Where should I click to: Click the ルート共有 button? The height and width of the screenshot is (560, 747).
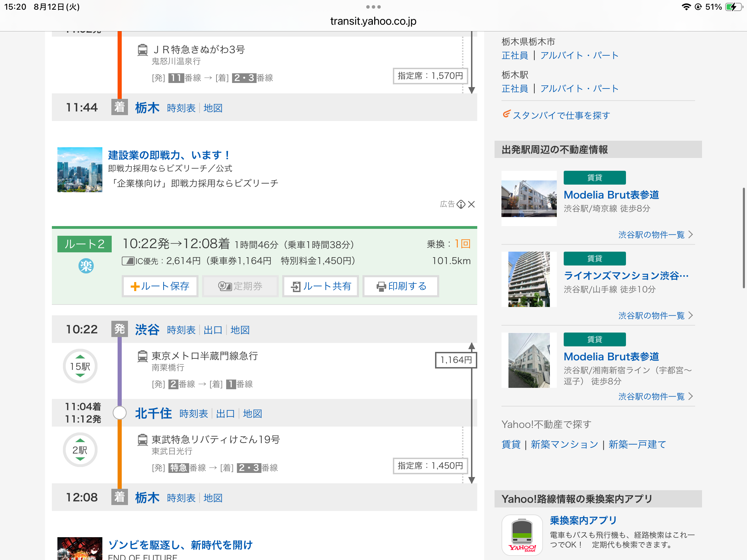(321, 286)
